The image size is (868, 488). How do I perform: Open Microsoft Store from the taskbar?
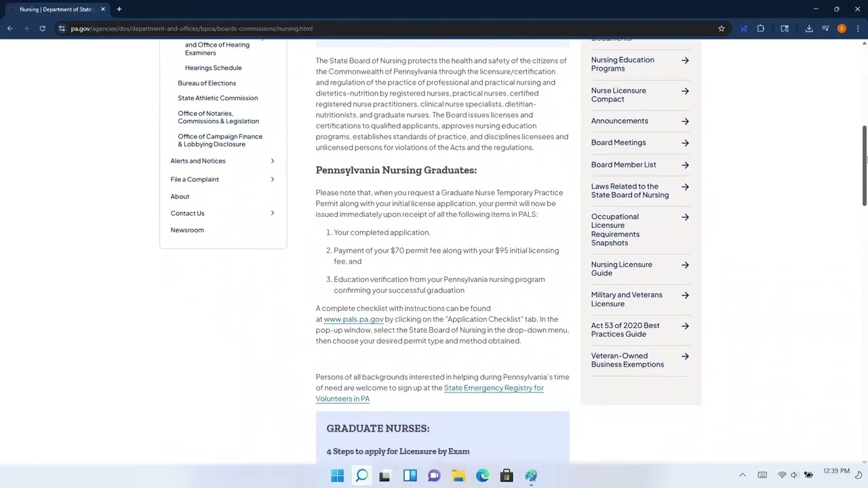507,476
